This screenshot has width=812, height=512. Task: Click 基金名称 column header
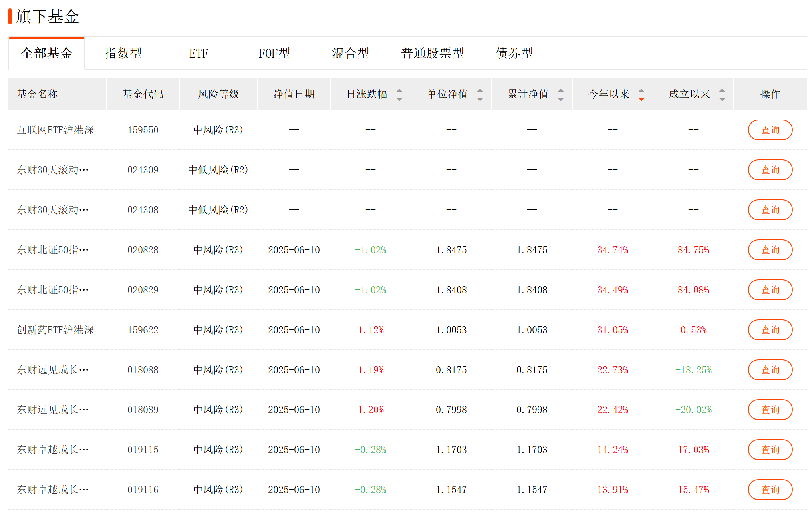pos(37,94)
